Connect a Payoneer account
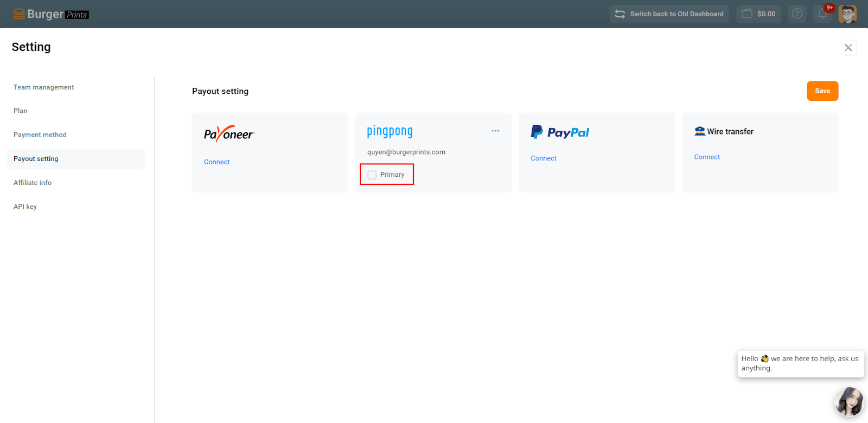The image size is (868, 423). (x=217, y=162)
